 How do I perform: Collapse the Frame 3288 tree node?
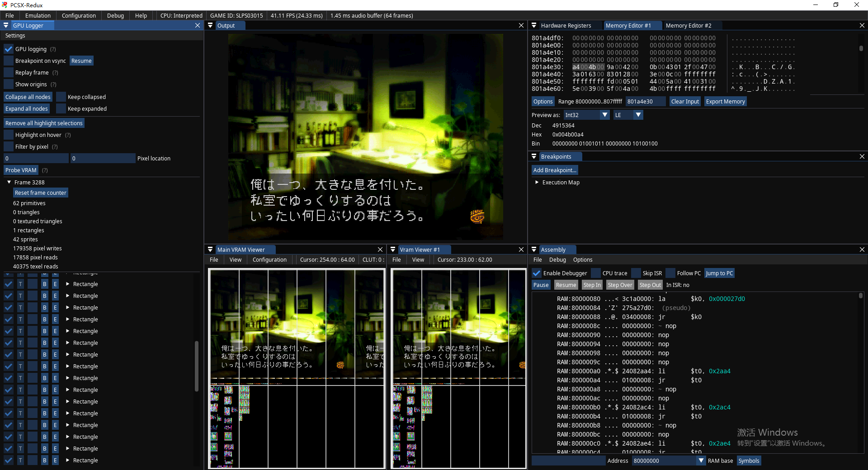[9, 182]
